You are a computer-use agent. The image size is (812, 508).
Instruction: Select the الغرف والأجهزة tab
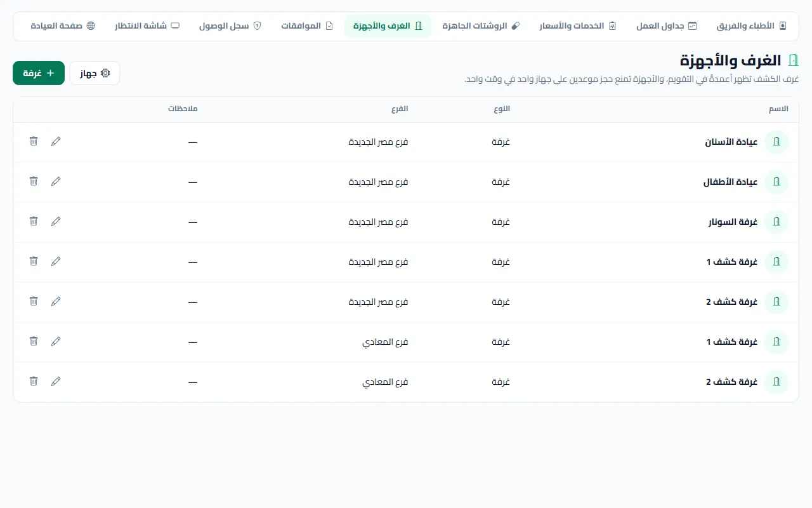point(388,26)
